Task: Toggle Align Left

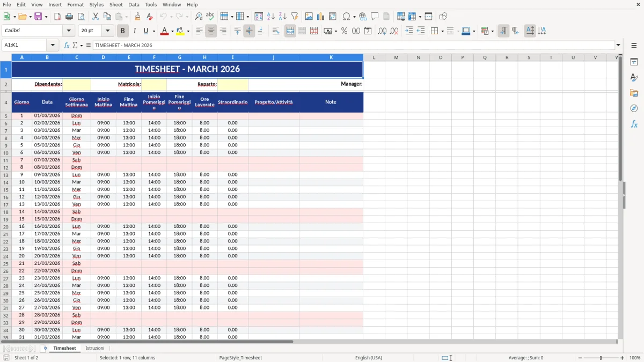Action: [199, 31]
